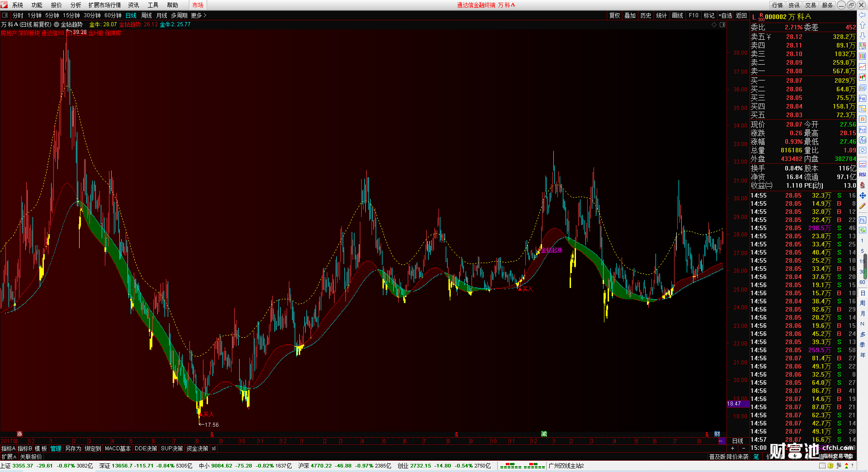
Task: Click the FS icon in right sidebar
Action: (863, 220)
